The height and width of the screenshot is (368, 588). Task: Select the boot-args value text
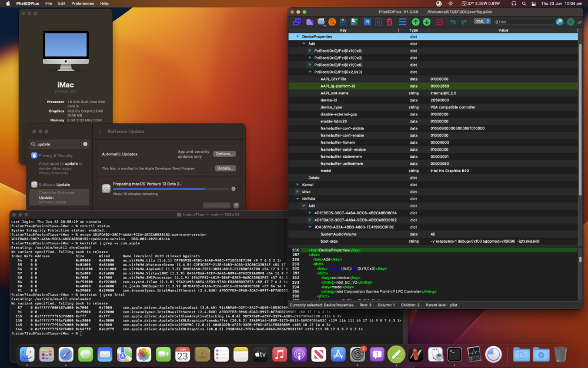pyautogui.click(x=485, y=241)
